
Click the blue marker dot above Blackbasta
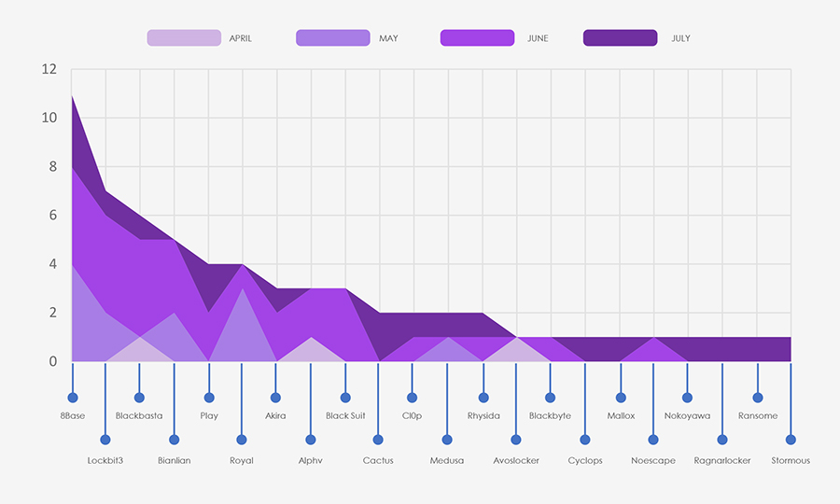pyautogui.click(x=139, y=398)
